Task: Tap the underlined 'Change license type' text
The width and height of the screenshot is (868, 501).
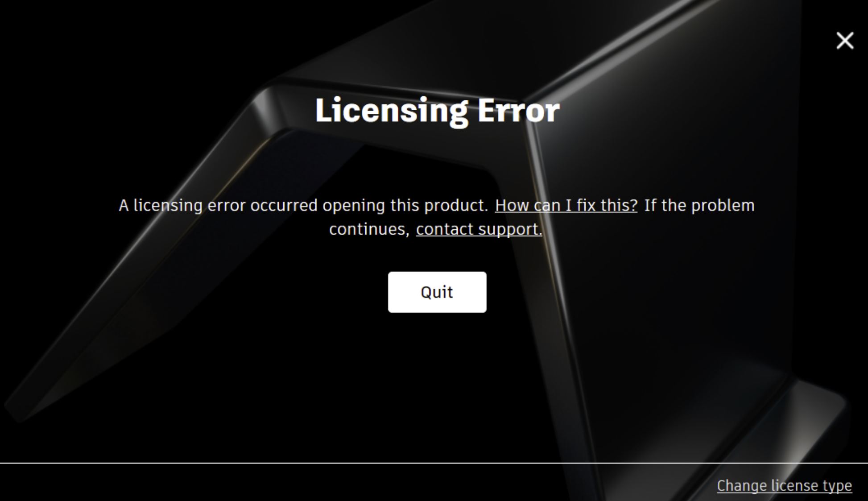Action: pyautogui.click(x=784, y=485)
